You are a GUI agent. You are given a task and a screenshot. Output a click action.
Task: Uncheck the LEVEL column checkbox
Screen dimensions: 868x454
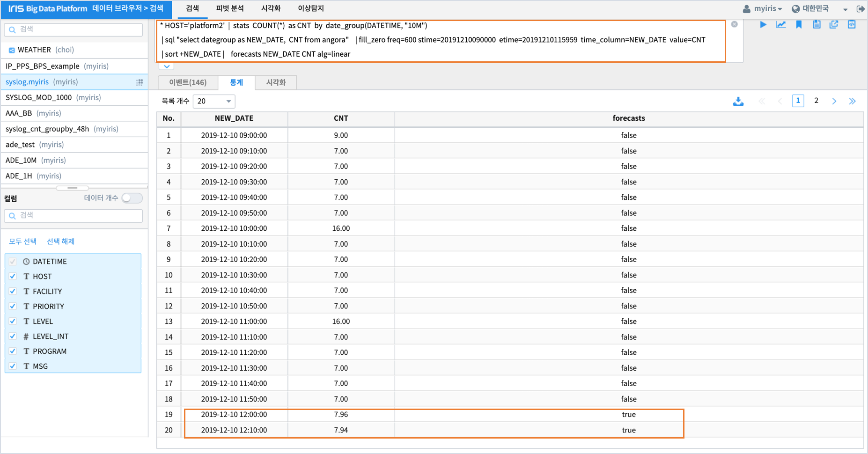click(13, 321)
